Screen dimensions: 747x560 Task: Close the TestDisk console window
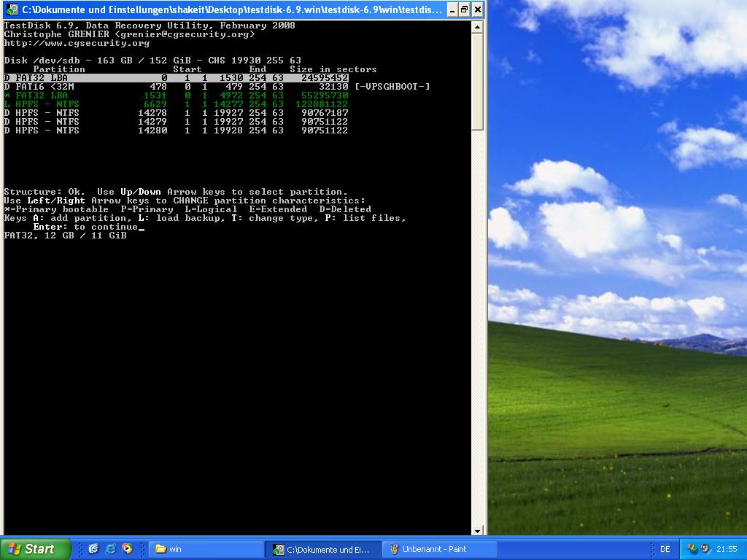[x=478, y=9]
